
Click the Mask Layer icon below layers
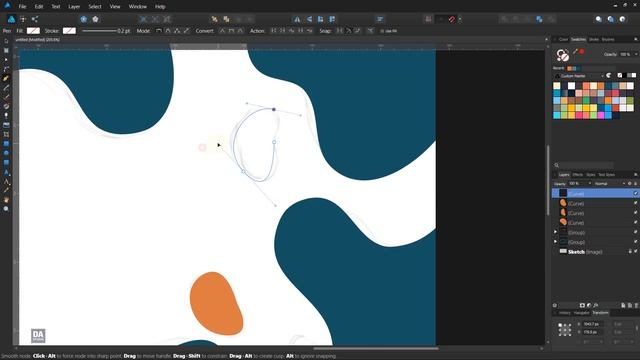[x=582, y=305]
